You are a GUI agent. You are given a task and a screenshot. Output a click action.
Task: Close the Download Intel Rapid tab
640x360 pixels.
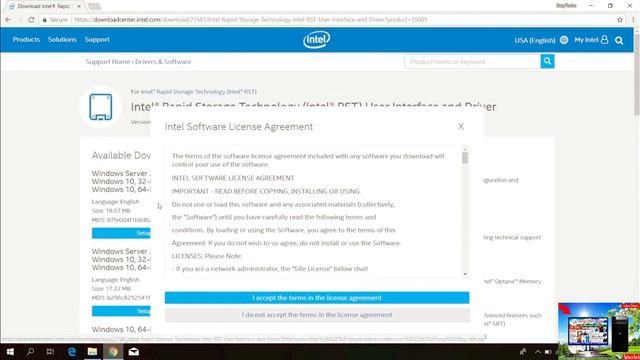[79, 6]
